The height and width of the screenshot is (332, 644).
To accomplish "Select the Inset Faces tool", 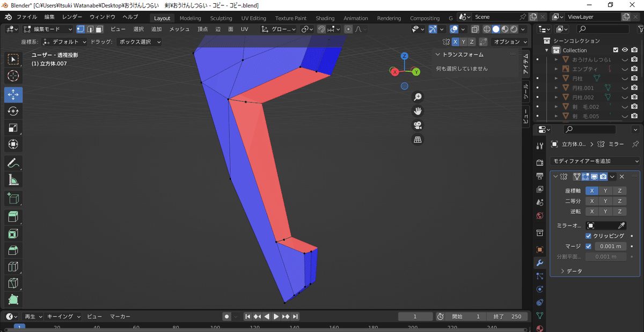I will click(13, 234).
